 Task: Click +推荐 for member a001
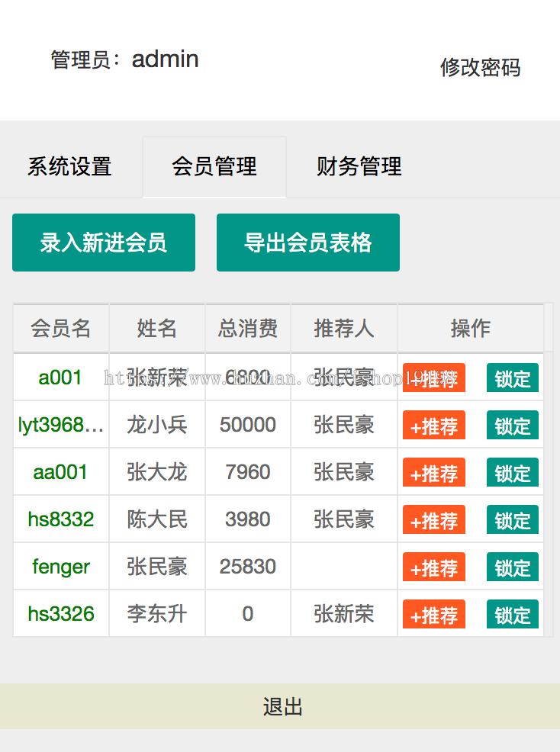point(434,378)
